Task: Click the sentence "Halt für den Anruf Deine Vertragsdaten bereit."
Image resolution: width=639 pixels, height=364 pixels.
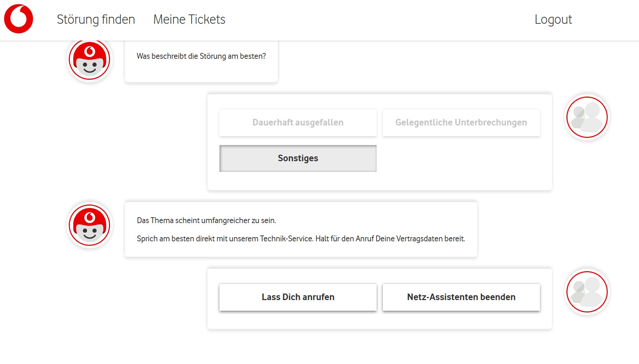Action: pos(390,239)
